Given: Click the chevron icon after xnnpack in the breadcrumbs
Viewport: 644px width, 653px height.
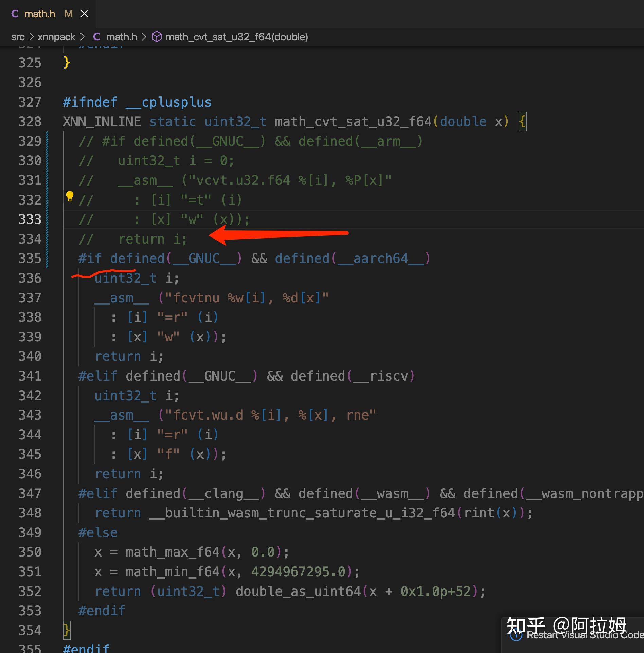Looking at the screenshot, I should [83, 37].
